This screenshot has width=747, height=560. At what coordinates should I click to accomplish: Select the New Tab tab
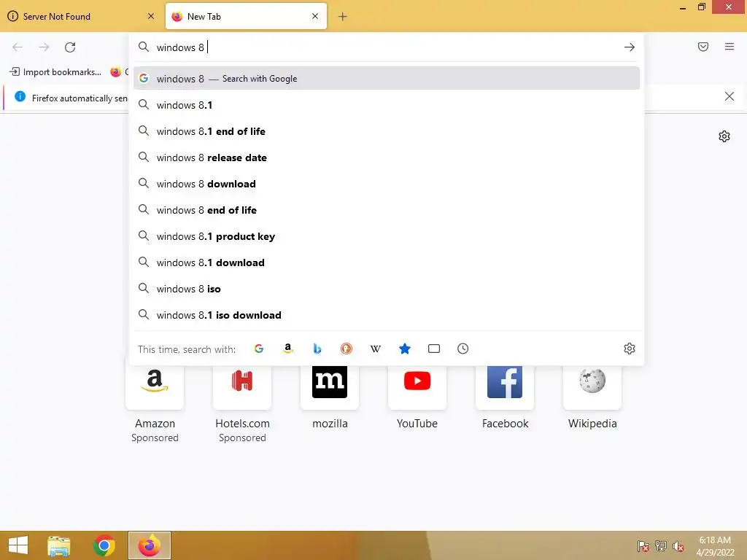click(x=246, y=17)
